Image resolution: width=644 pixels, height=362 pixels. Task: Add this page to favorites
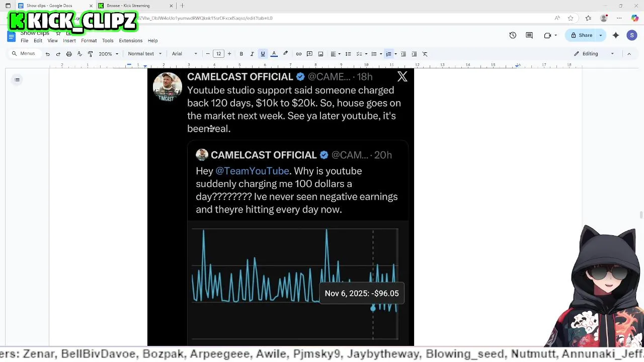(x=571, y=18)
